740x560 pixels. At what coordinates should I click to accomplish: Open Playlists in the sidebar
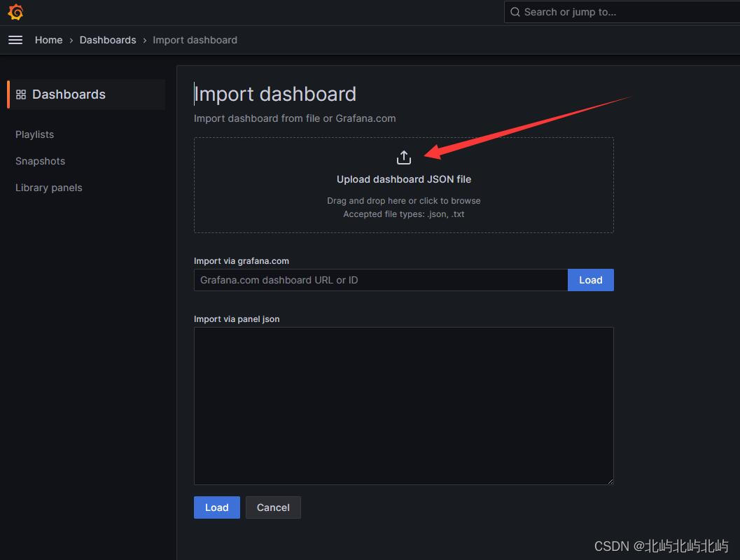click(x=34, y=134)
